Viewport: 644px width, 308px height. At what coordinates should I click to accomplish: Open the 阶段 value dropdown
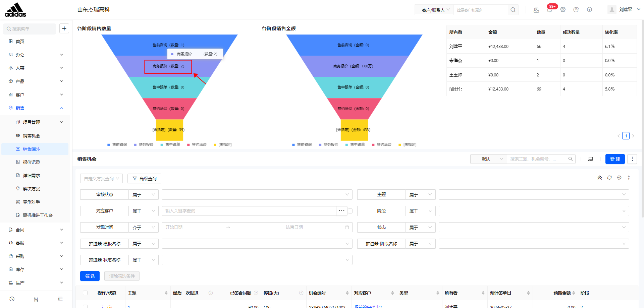[x=534, y=211]
